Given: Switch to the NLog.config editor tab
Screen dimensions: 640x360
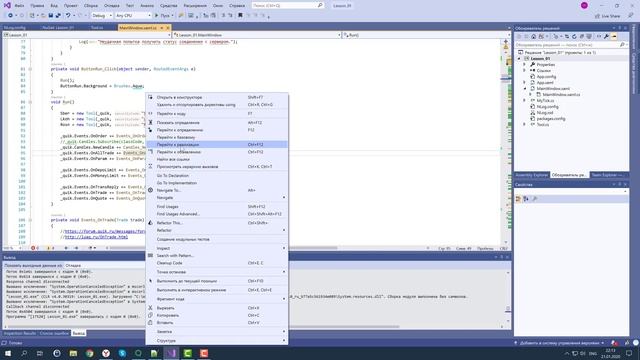Looking at the screenshot, I should click(15, 28).
